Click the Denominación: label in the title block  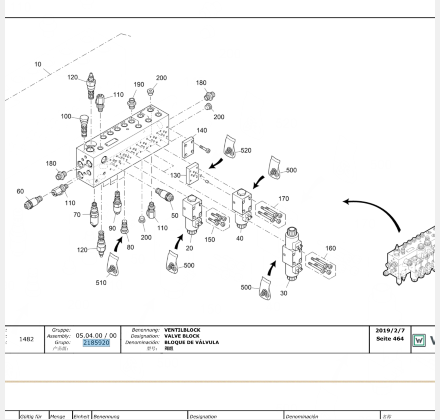pyautogui.click(x=143, y=342)
